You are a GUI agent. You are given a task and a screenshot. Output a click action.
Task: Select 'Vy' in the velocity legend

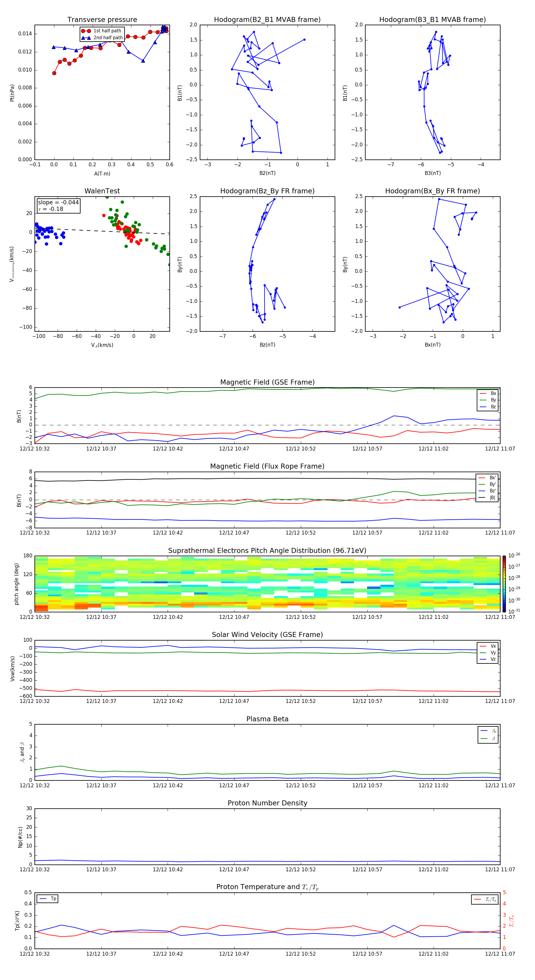[488, 652]
